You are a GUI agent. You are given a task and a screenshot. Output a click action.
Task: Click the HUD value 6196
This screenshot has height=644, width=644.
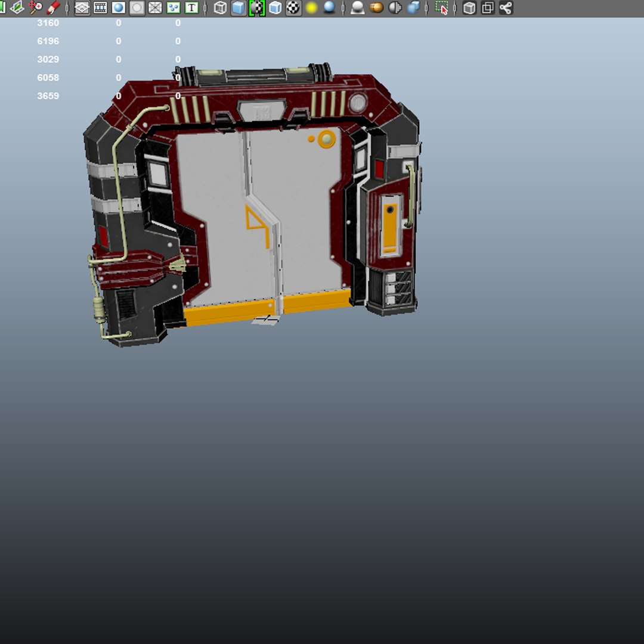[x=48, y=41]
